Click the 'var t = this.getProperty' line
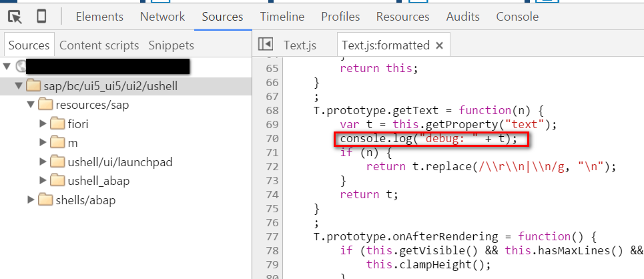Screen dimensions: 644x279 tap(448, 125)
